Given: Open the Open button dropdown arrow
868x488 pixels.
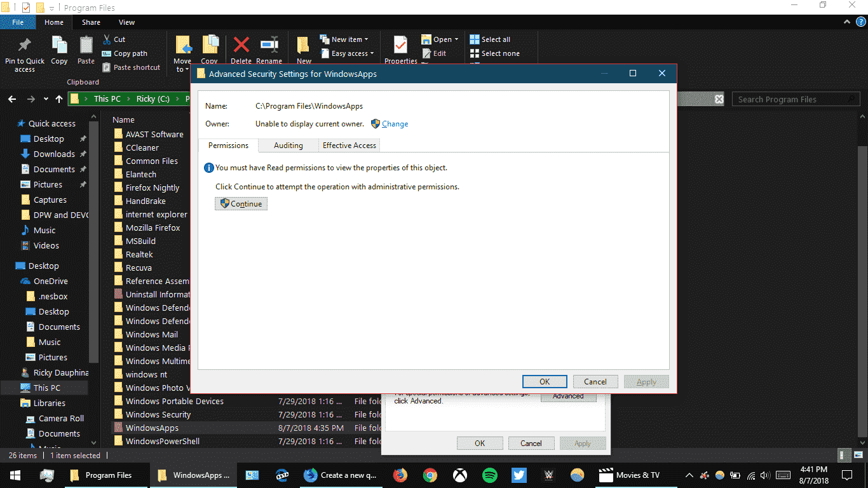Looking at the screenshot, I should [456, 39].
